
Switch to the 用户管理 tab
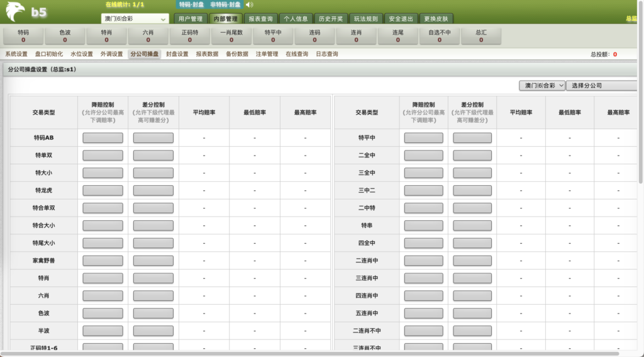[189, 19]
